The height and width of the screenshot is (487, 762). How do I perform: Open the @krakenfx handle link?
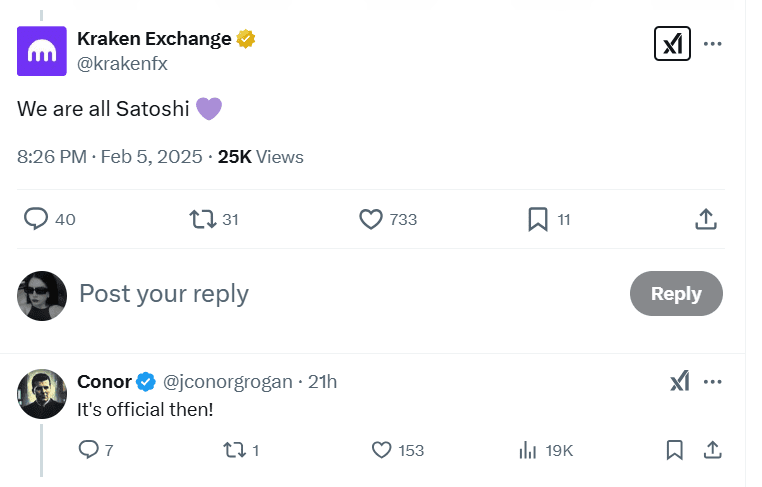(x=122, y=63)
